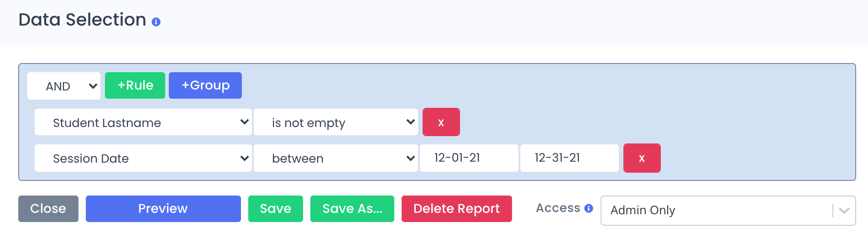Click the Access info icon
Viewport: 868px width, 233px height.
[589, 208]
